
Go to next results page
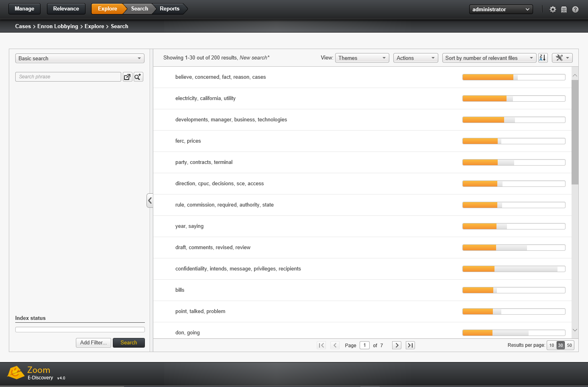pos(396,345)
